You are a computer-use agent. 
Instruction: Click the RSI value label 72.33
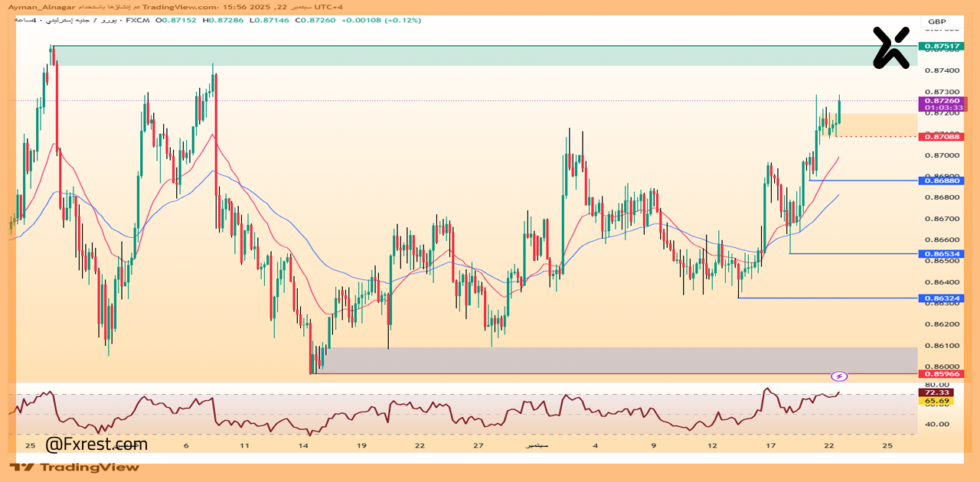pos(937,392)
